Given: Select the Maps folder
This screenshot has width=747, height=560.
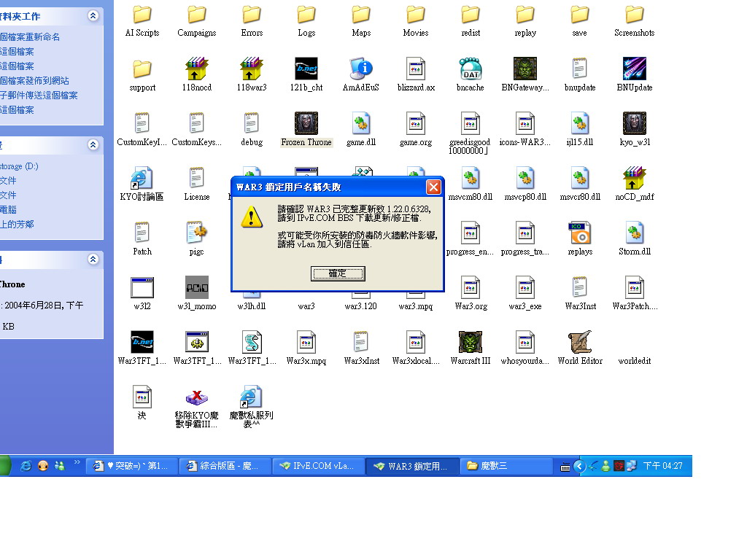Looking at the screenshot, I should tap(360, 15).
